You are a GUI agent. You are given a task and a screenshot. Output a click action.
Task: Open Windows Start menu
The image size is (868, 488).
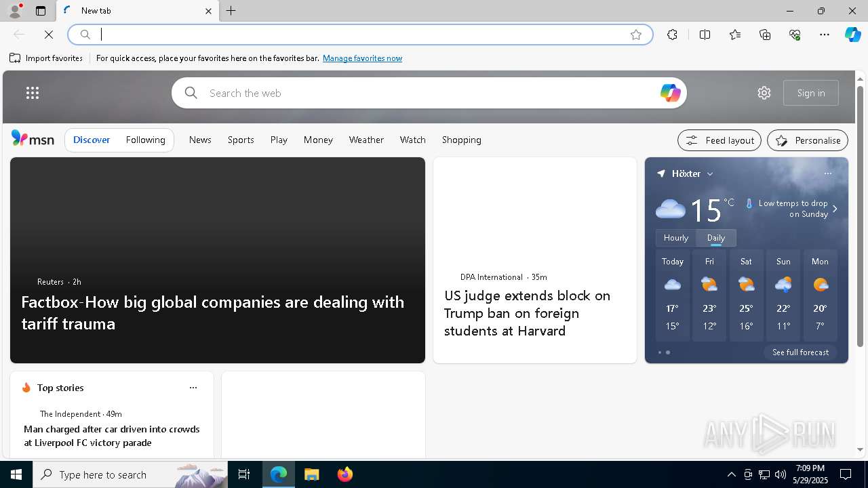16,474
